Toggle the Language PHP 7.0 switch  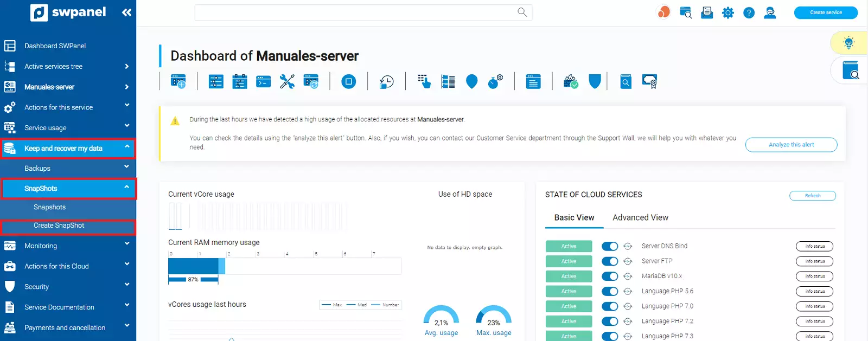click(610, 306)
